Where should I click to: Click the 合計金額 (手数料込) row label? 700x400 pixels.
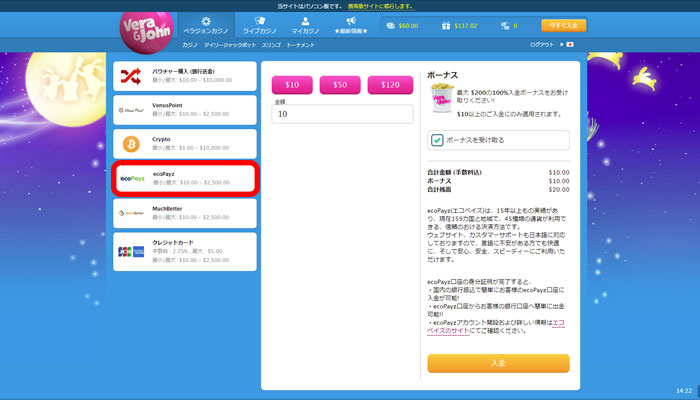point(454,172)
